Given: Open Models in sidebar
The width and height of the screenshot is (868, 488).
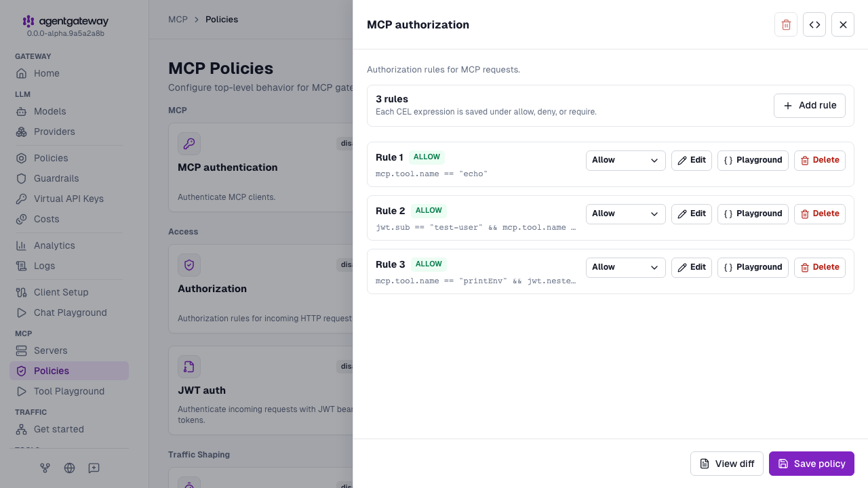Looking at the screenshot, I should (69, 111).
